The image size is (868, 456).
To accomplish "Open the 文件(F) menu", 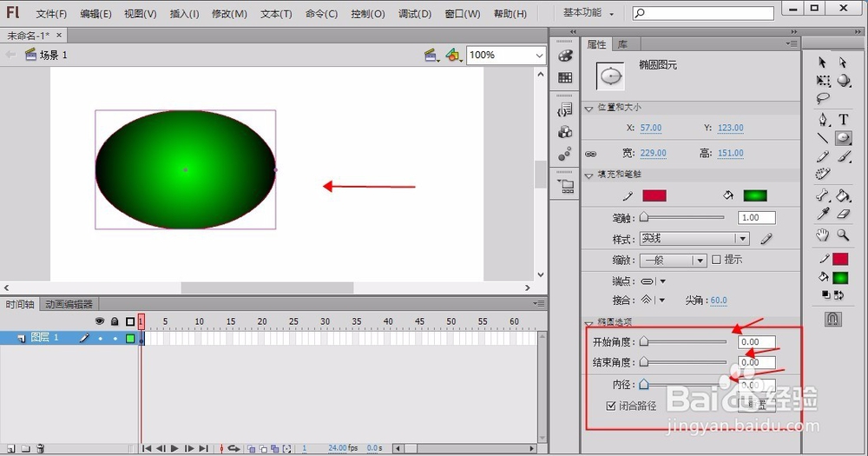I will (51, 14).
